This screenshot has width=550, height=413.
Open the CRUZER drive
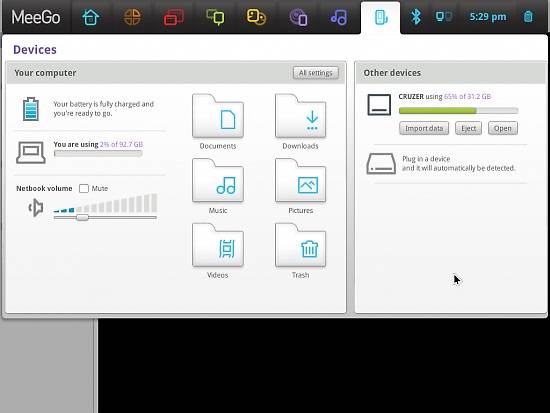[503, 128]
